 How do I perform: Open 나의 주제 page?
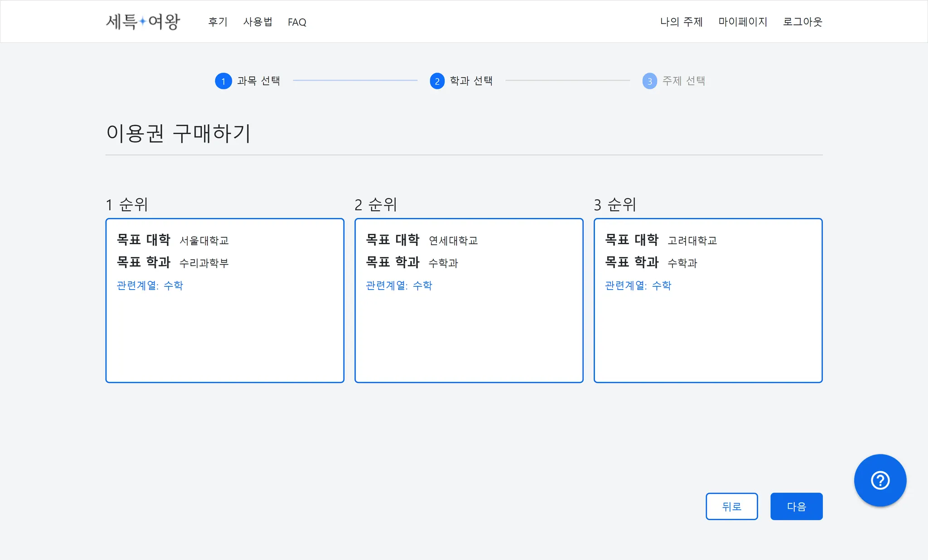[x=681, y=22]
